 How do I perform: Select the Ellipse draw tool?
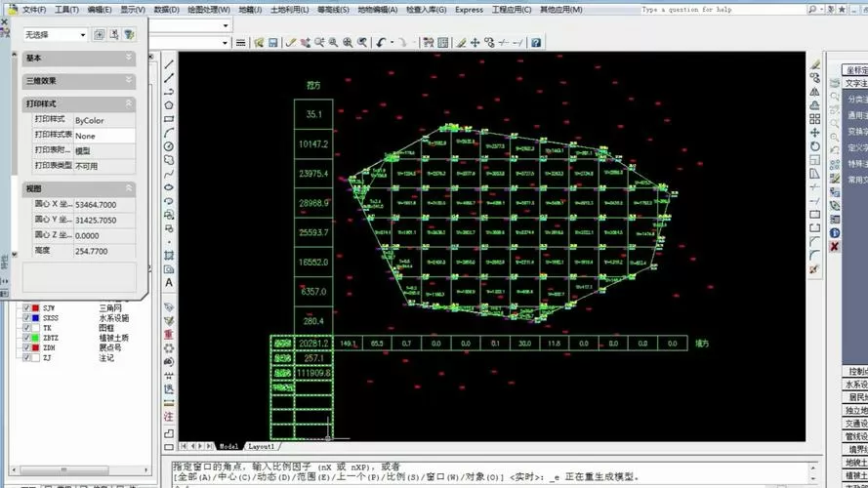pyautogui.click(x=169, y=187)
